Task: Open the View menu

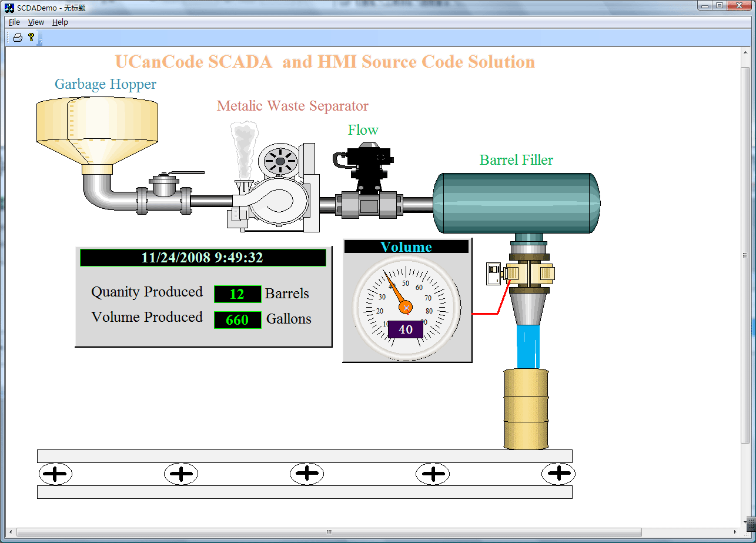Action: [x=36, y=22]
